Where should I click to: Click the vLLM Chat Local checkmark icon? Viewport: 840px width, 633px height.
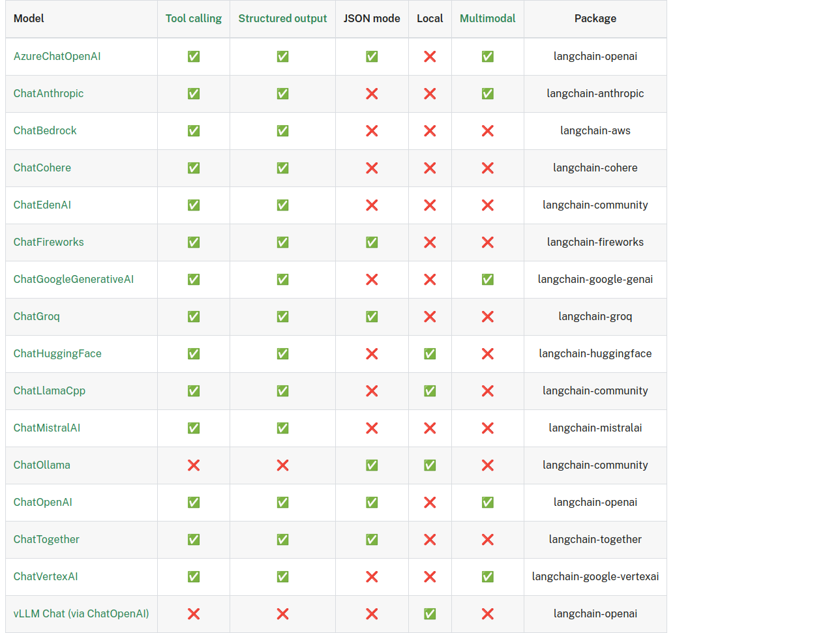click(x=430, y=614)
